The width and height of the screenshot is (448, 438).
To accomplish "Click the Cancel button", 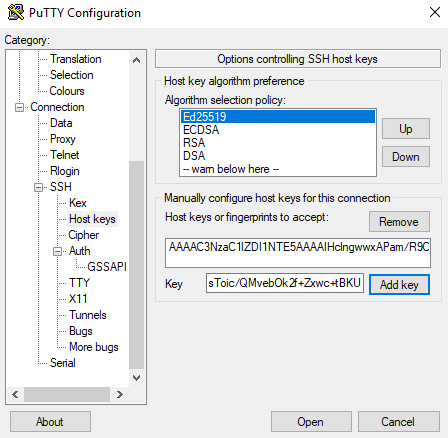I will click(x=399, y=422).
